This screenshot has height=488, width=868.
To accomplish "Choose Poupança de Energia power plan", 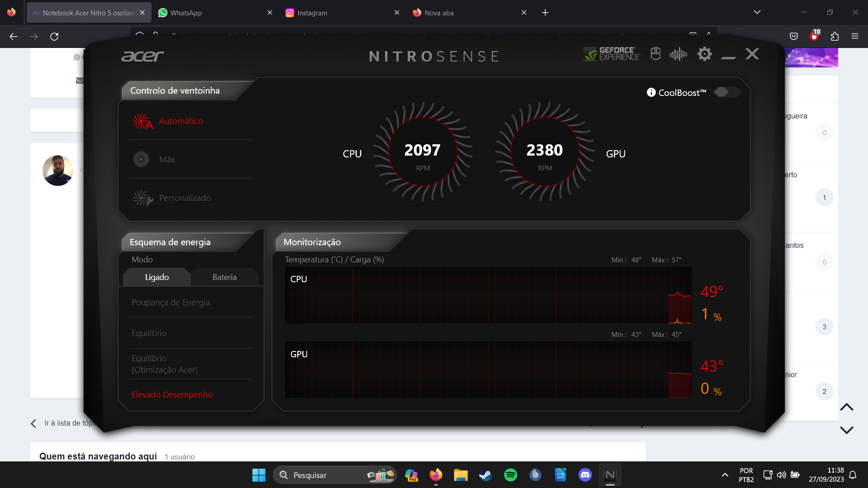I will point(171,302).
